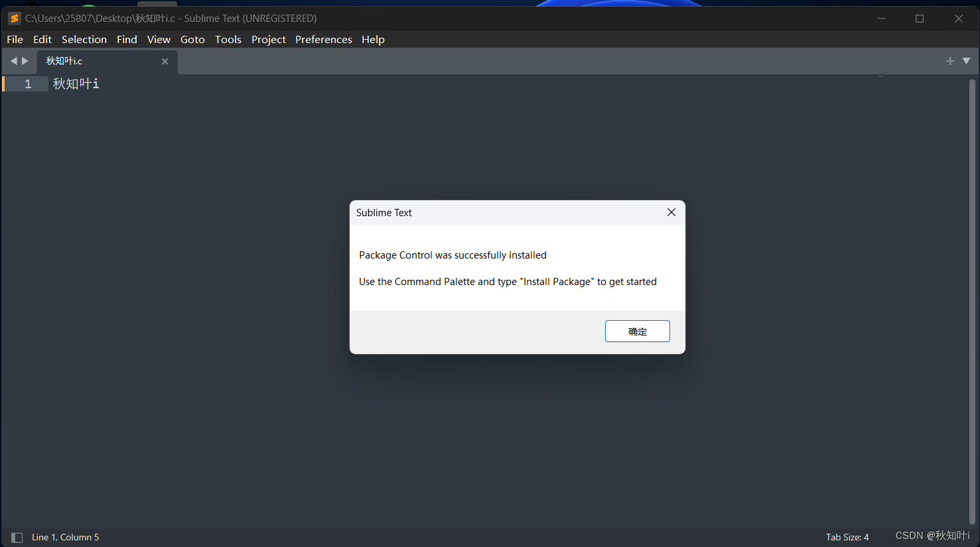Click the 秋知叶i text in editor
Screen dimensions: 980x547
[76, 84]
